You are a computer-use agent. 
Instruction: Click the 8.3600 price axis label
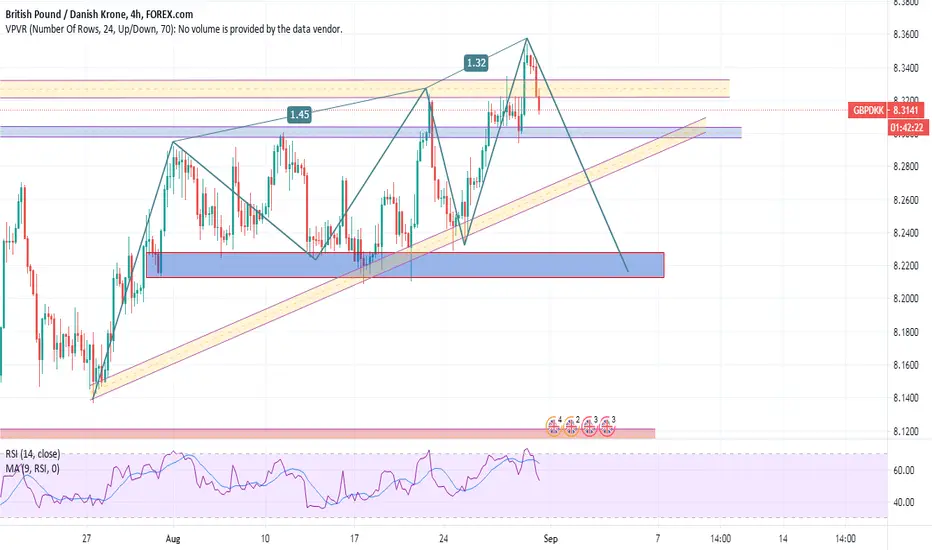[906, 34]
